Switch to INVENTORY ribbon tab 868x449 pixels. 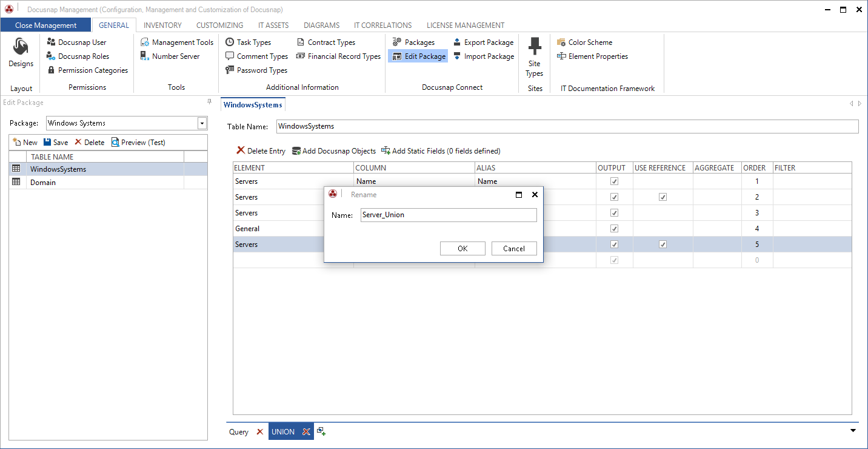[162, 25]
